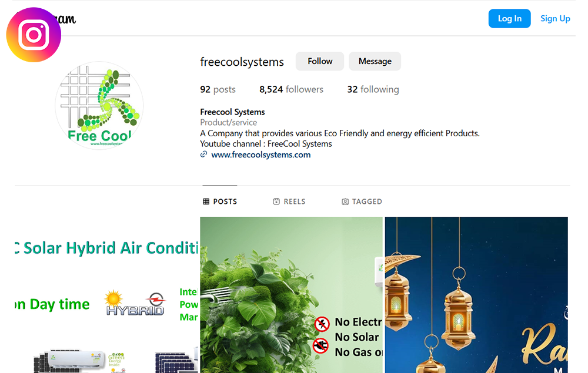Click the Reels clip icon
588x373 pixels.
click(276, 201)
